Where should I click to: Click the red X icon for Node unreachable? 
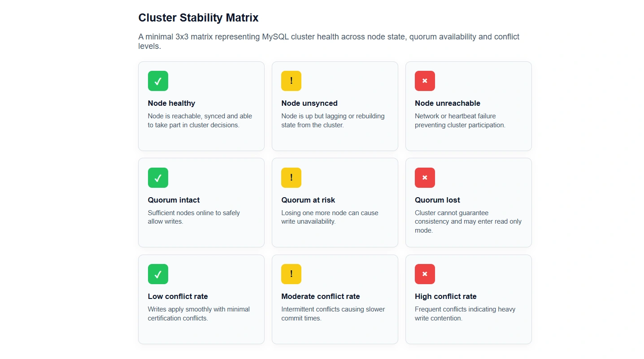(x=425, y=81)
